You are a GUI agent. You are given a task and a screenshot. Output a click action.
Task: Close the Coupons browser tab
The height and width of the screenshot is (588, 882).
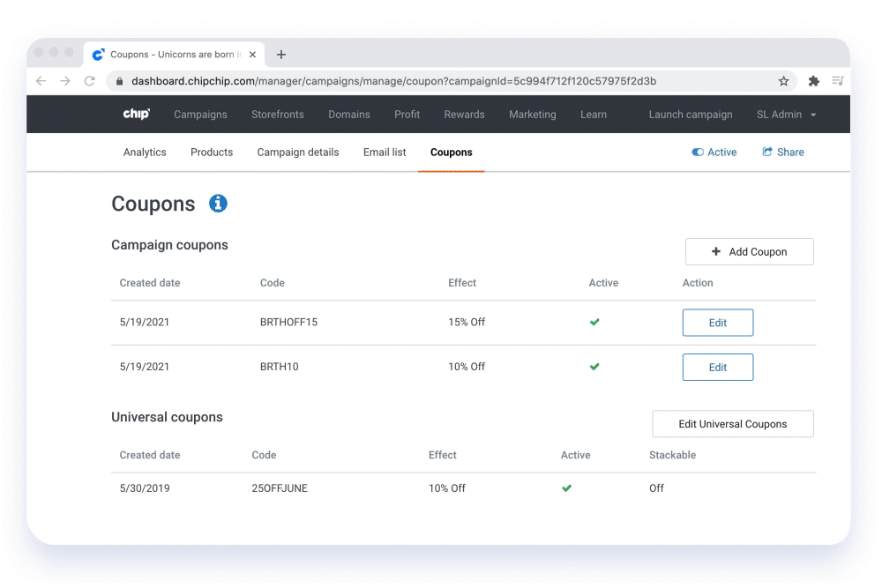point(252,55)
